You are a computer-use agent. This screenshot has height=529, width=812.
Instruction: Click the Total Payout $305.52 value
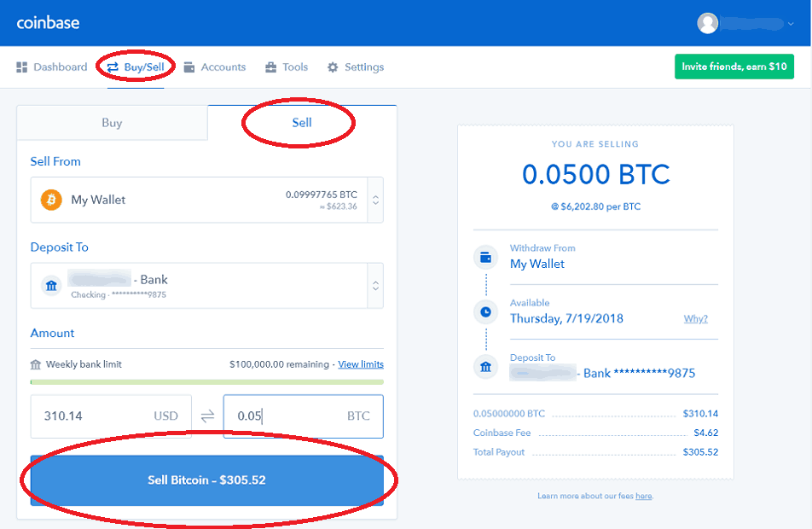[700, 452]
